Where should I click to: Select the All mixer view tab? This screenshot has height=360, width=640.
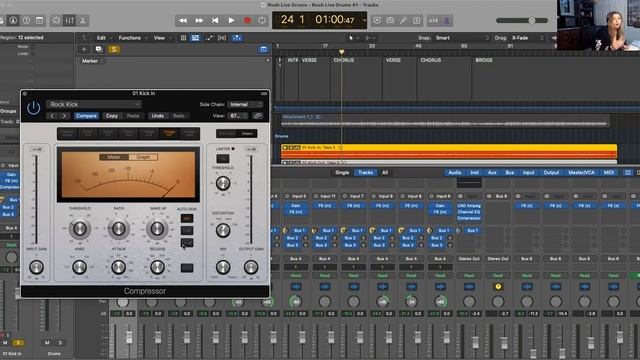pos(384,173)
